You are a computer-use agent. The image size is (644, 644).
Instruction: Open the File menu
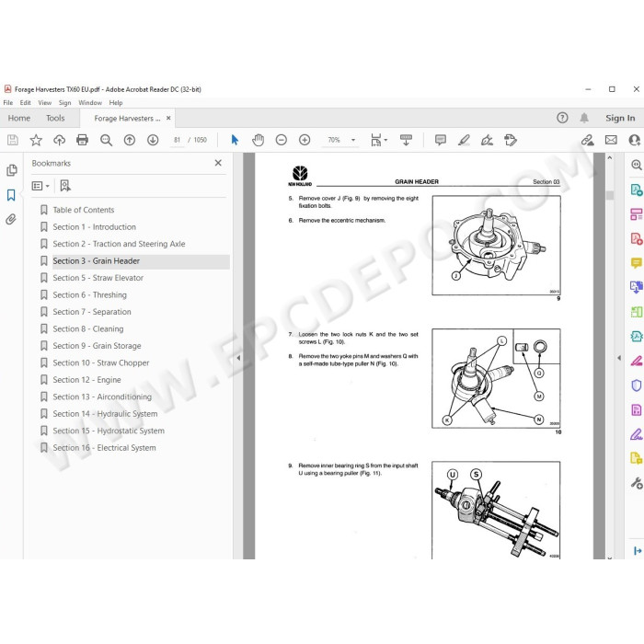(x=7, y=103)
